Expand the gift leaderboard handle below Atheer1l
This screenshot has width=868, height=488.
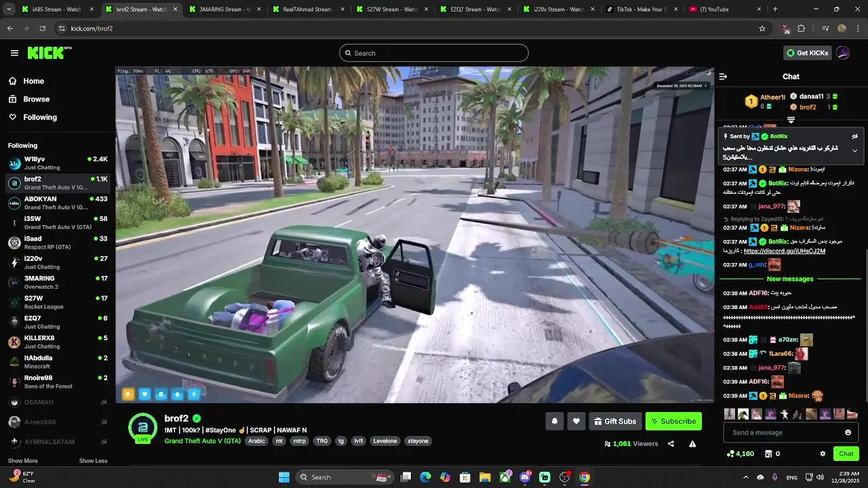[791, 120]
